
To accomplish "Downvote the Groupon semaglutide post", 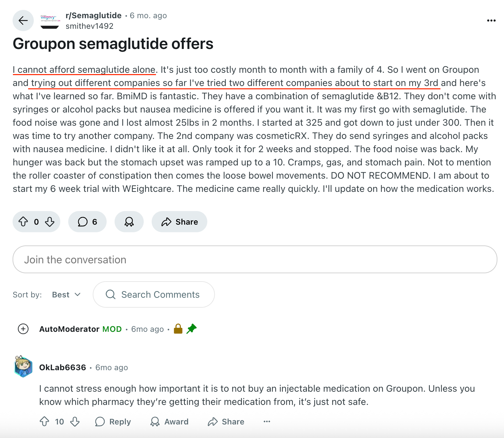I will click(x=50, y=222).
